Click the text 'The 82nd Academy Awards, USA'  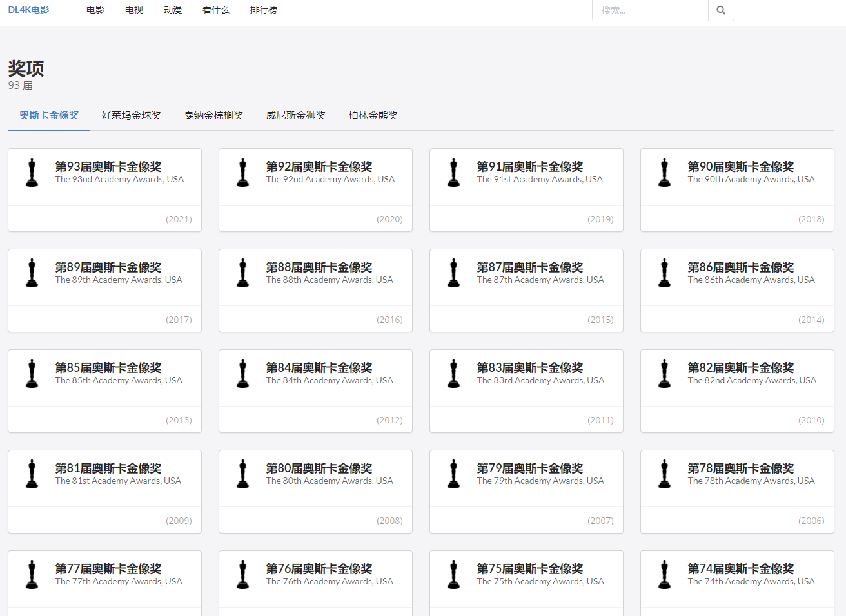pyautogui.click(x=752, y=381)
